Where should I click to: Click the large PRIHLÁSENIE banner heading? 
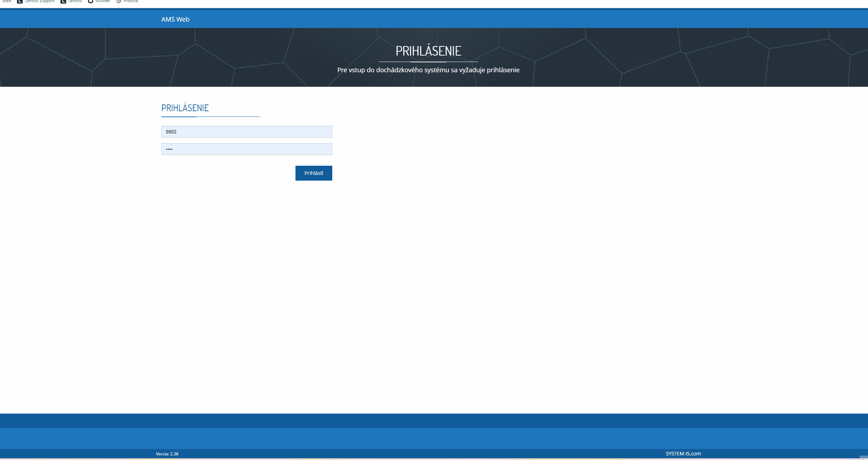coord(428,51)
